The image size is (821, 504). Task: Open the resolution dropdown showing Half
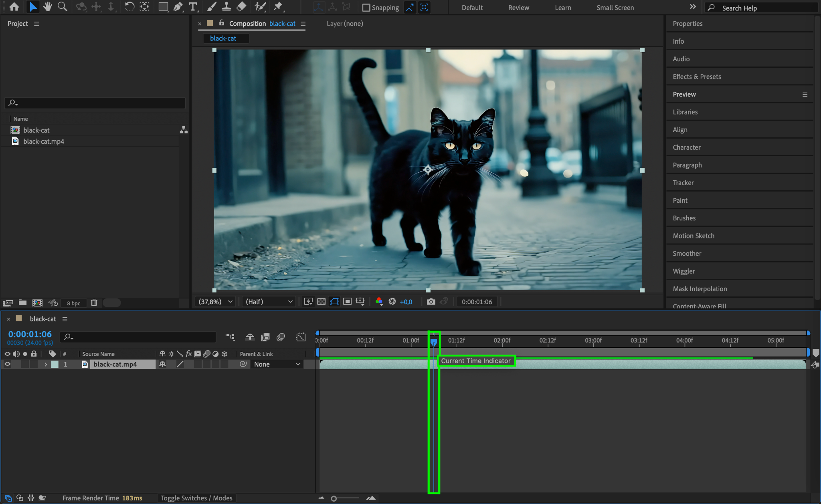(x=269, y=302)
